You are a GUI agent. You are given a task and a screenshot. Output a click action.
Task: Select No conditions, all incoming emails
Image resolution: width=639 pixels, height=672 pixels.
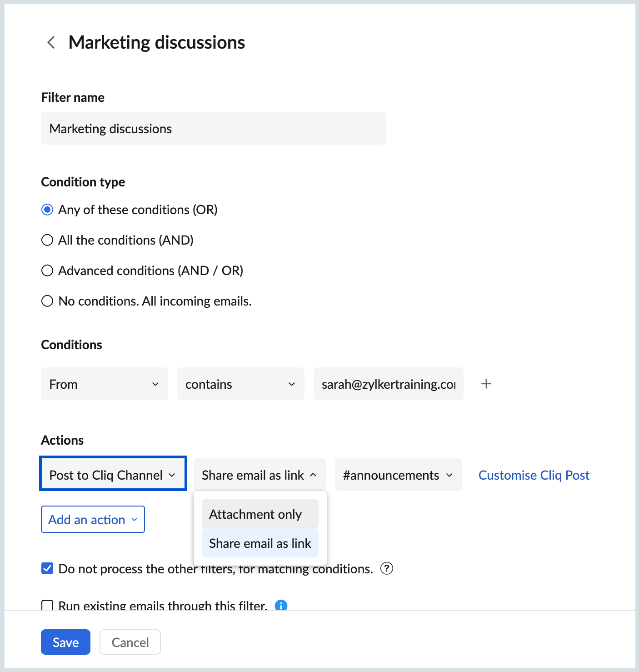point(47,301)
